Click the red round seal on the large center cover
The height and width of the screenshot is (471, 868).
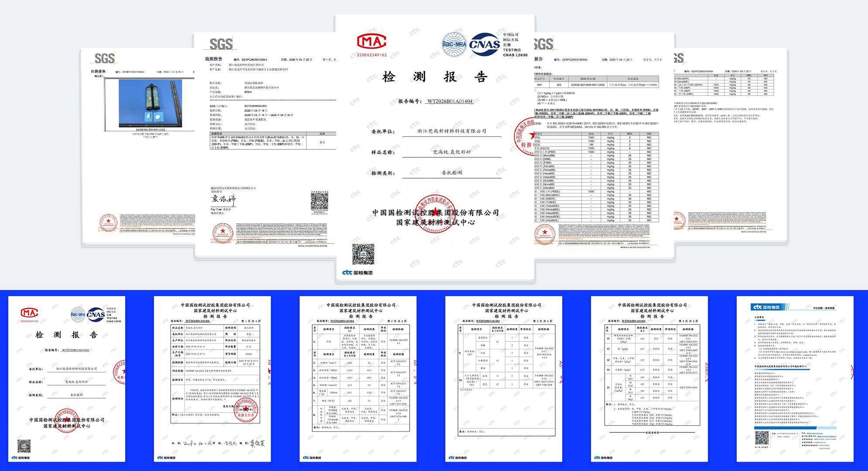tap(435, 213)
